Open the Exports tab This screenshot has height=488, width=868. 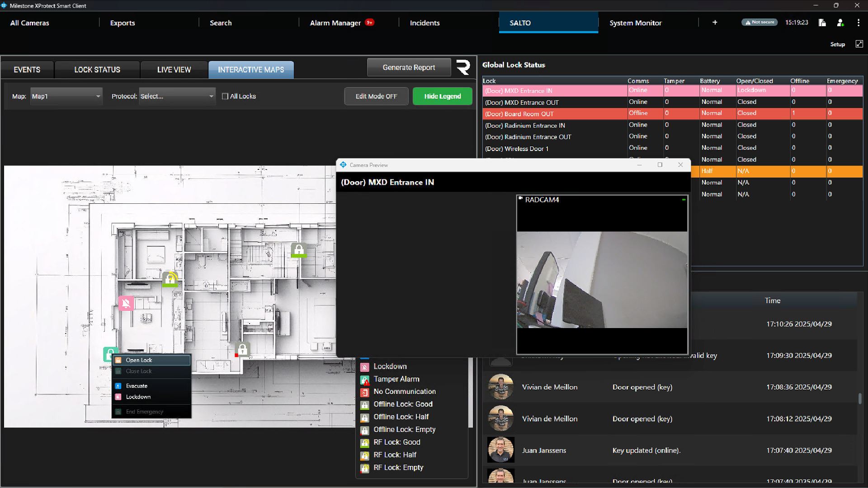coord(123,23)
